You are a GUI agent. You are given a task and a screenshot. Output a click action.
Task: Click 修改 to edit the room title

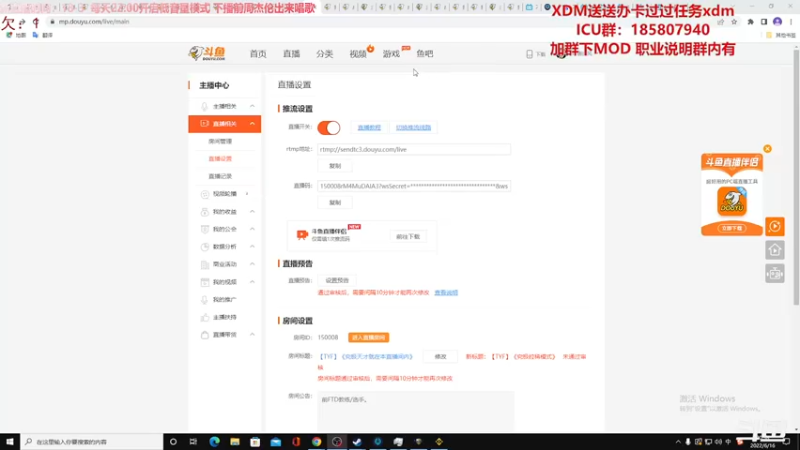click(440, 357)
